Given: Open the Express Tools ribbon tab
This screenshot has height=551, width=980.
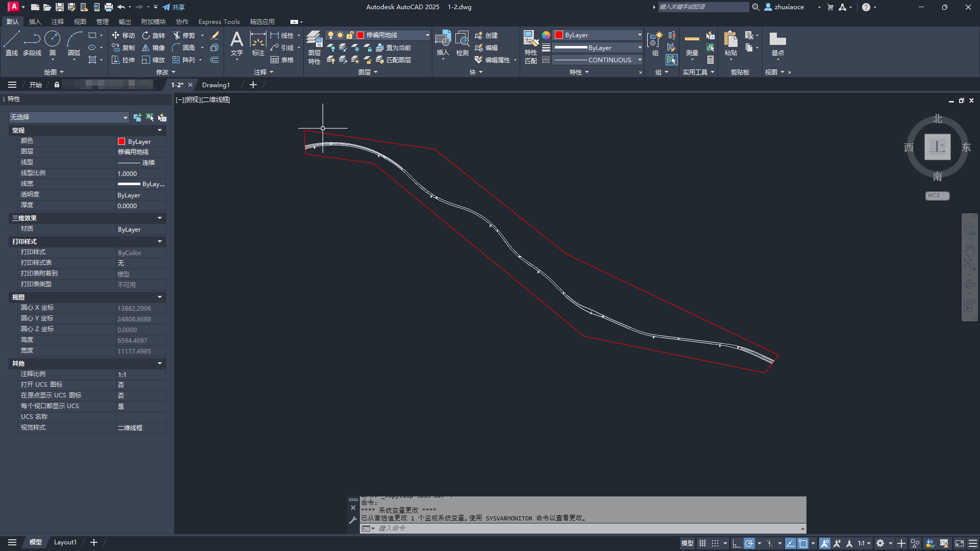Looking at the screenshot, I should [x=218, y=21].
